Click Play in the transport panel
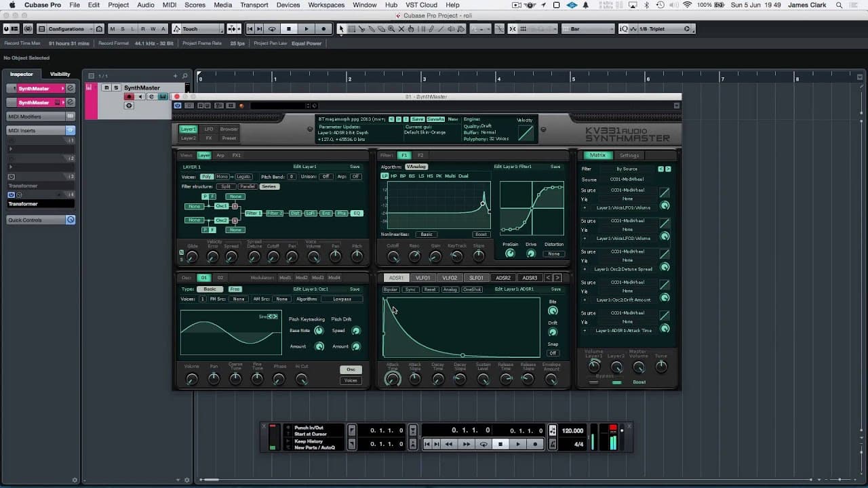 point(518,445)
